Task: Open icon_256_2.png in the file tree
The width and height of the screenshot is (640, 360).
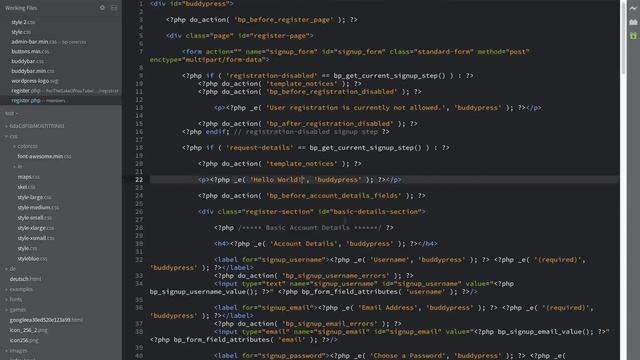Action: pyautogui.click(x=29, y=330)
